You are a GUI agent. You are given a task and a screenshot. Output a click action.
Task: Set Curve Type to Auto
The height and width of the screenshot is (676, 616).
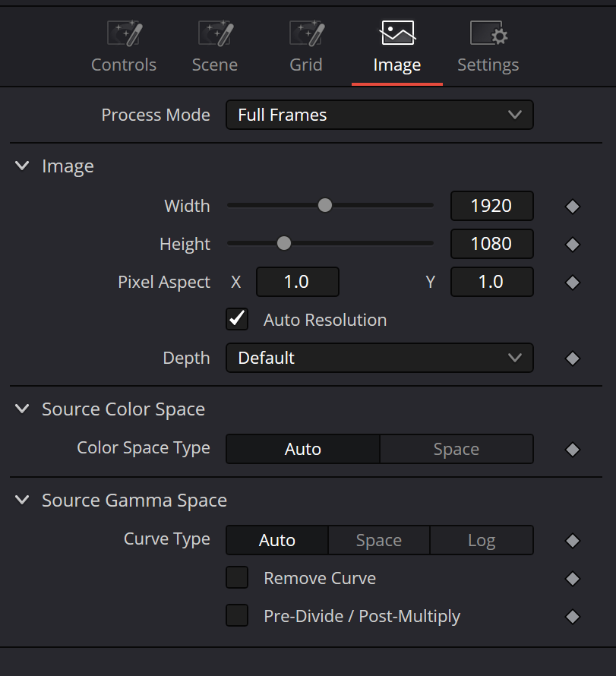coord(277,540)
